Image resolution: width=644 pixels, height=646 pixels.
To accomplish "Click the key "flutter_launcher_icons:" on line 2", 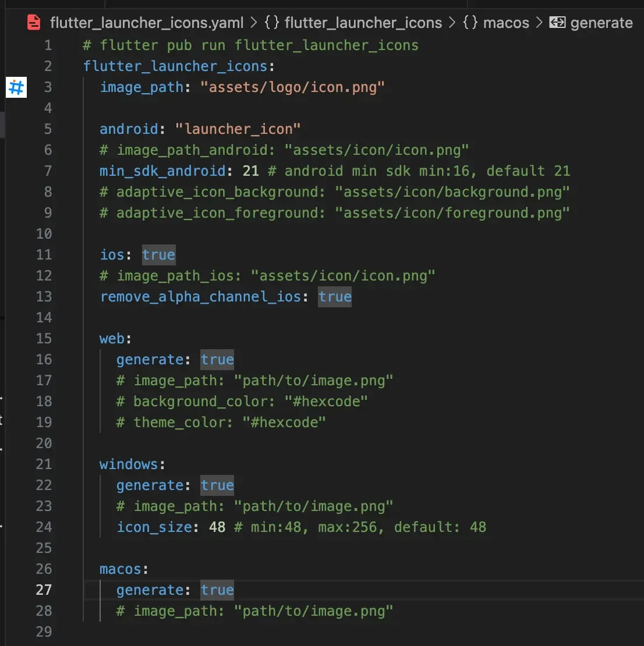I will [179, 66].
